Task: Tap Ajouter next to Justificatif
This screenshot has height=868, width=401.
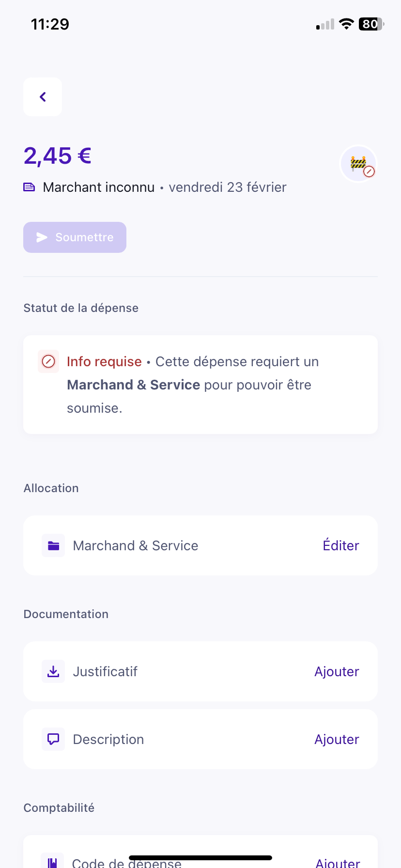Action: click(x=337, y=671)
